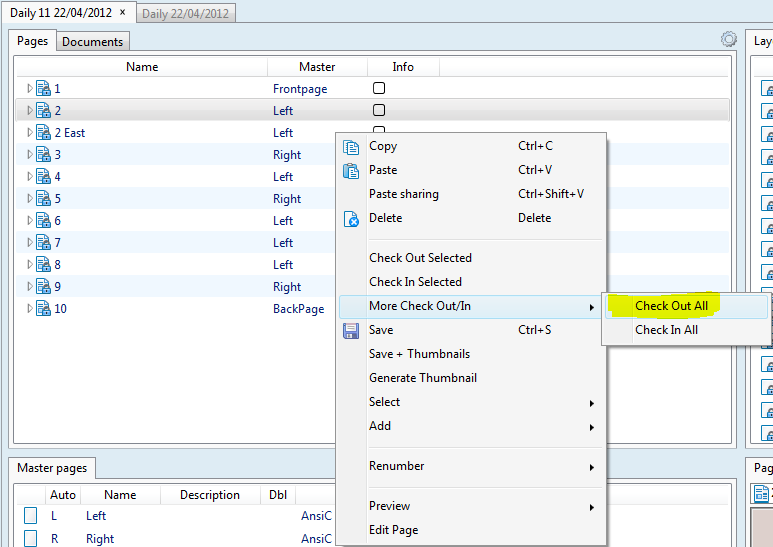Click the page icon for row 5

pyautogui.click(x=43, y=199)
